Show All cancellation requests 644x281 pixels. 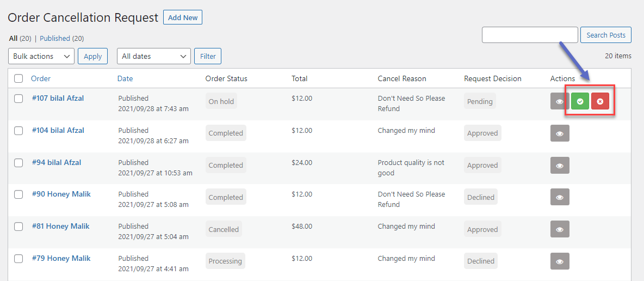pyautogui.click(x=13, y=39)
